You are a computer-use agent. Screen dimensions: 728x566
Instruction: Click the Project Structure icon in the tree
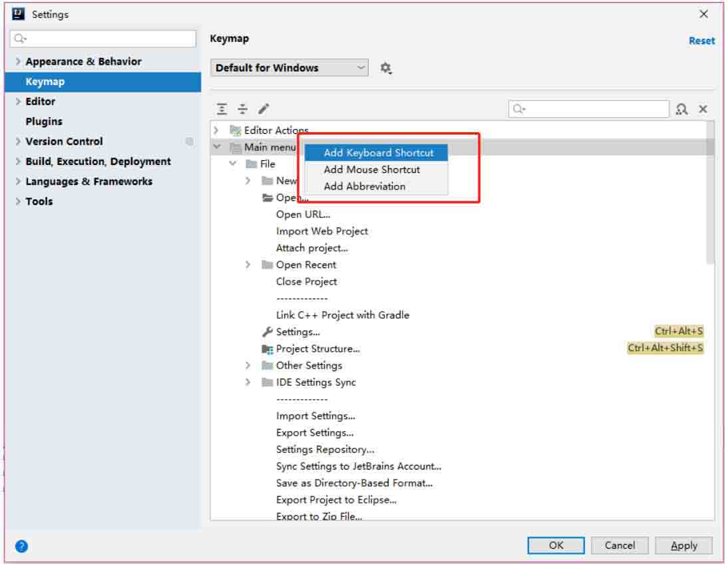[267, 349]
